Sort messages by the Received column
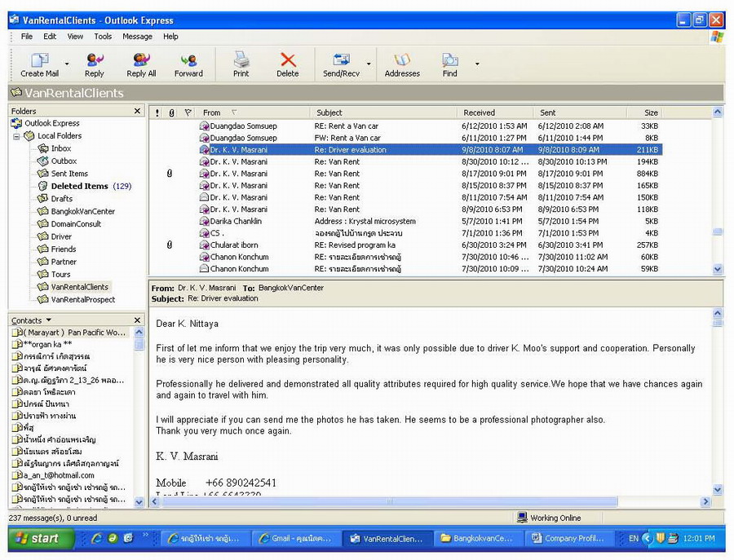The height and width of the screenshot is (560, 734). pos(495,112)
